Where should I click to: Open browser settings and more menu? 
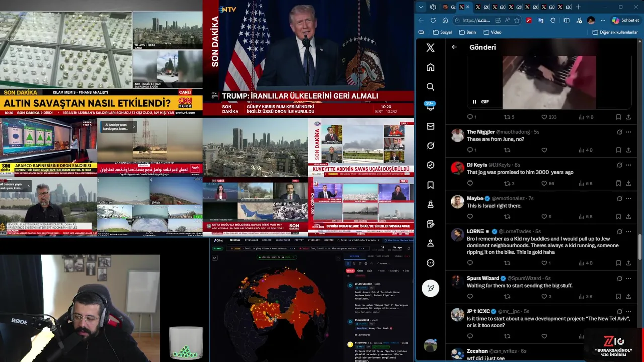point(603,20)
